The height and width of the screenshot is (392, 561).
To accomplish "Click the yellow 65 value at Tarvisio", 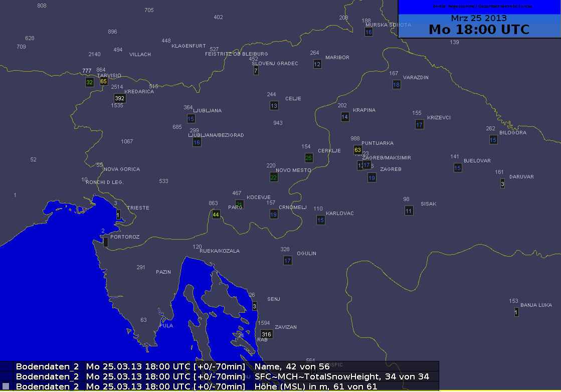I will pyautogui.click(x=103, y=82).
